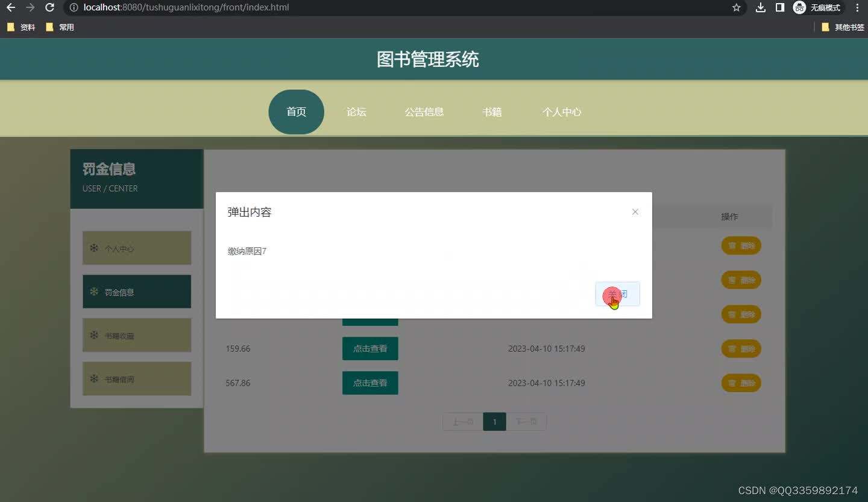Click the 弹出内容 dialog title
The height and width of the screenshot is (502, 868).
(250, 212)
